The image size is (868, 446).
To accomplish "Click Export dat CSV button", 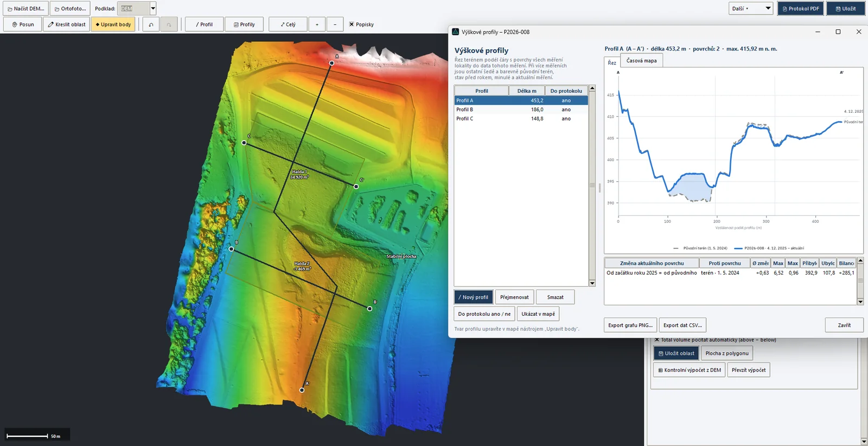I will pos(682,326).
